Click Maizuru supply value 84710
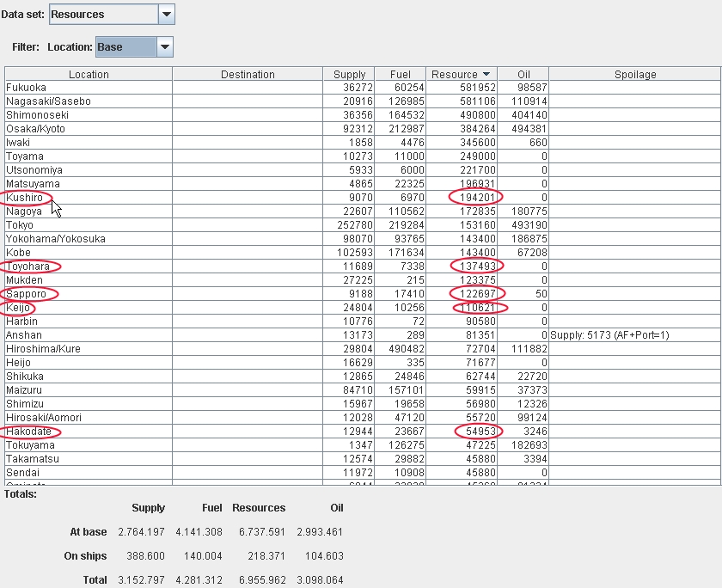This screenshot has height=588, width=722. [x=358, y=390]
